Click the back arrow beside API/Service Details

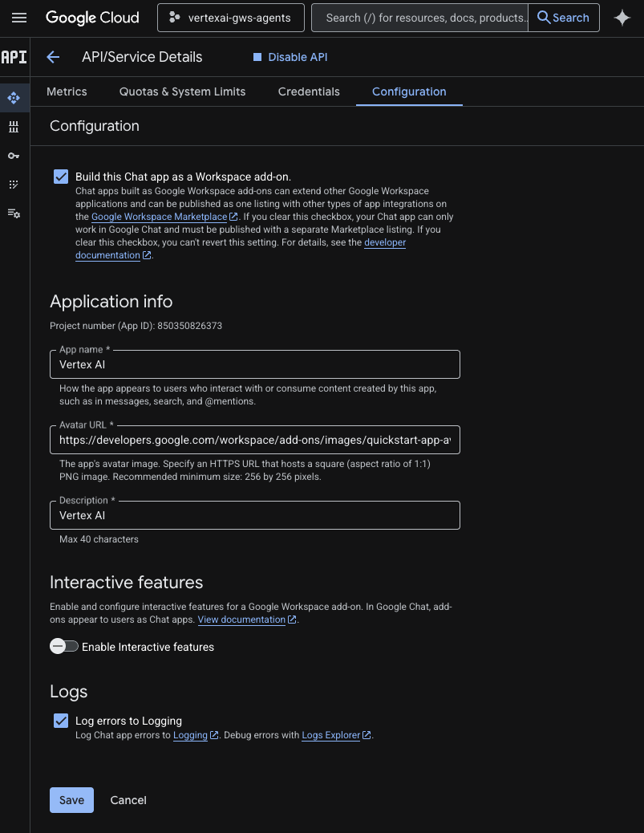click(x=52, y=57)
